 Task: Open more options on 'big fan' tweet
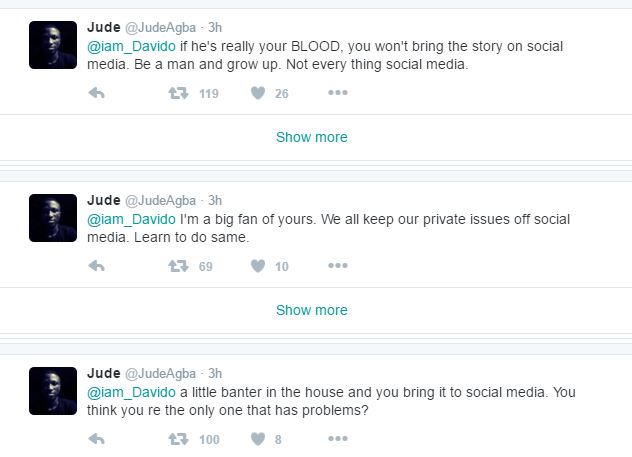coord(338,266)
